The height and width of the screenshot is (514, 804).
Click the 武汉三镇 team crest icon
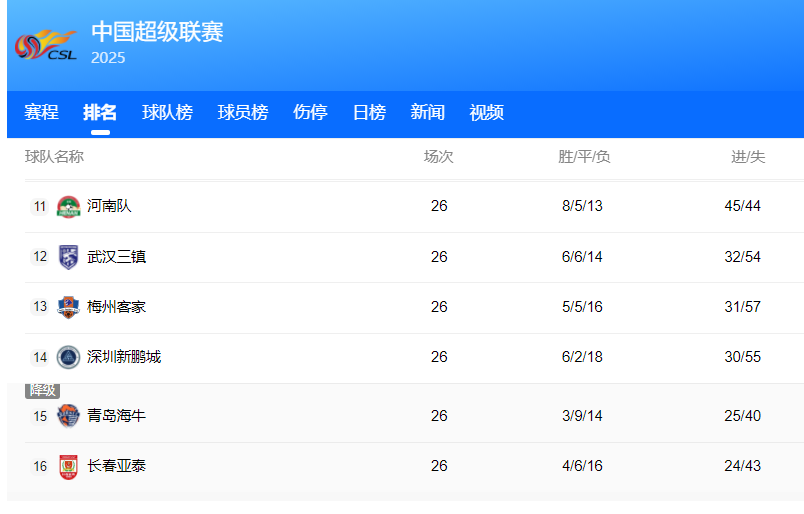click(x=68, y=257)
